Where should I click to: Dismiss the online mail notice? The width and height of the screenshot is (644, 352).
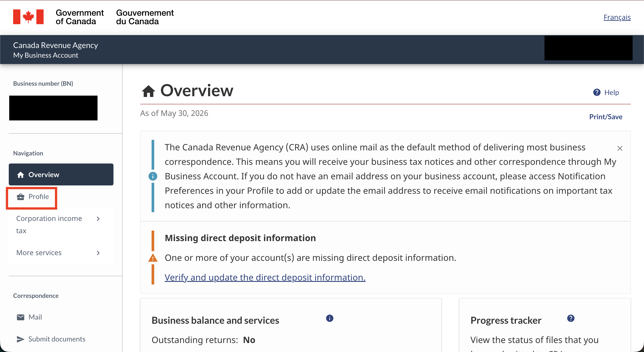[x=620, y=149]
